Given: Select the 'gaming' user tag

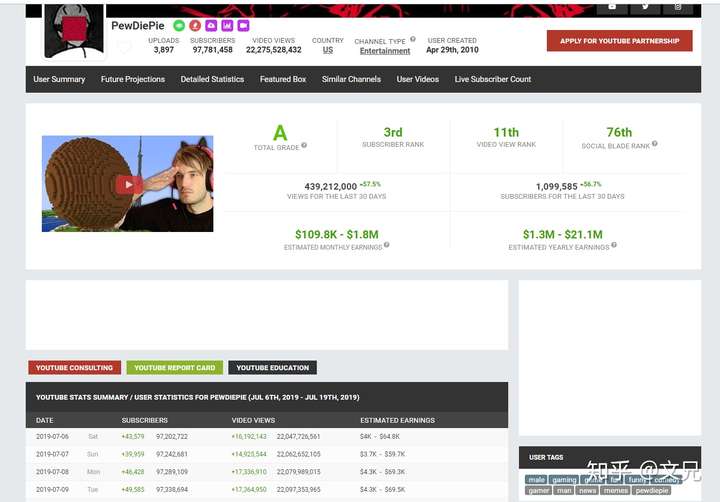Looking at the screenshot, I should [x=564, y=480].
